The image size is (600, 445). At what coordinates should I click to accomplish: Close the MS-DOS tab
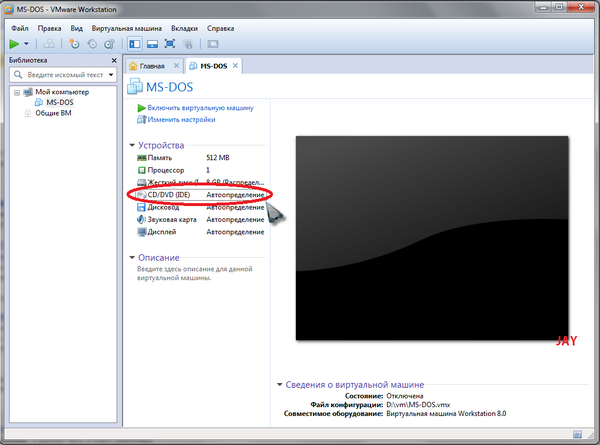pyautogui.click(x=235, y=66)
